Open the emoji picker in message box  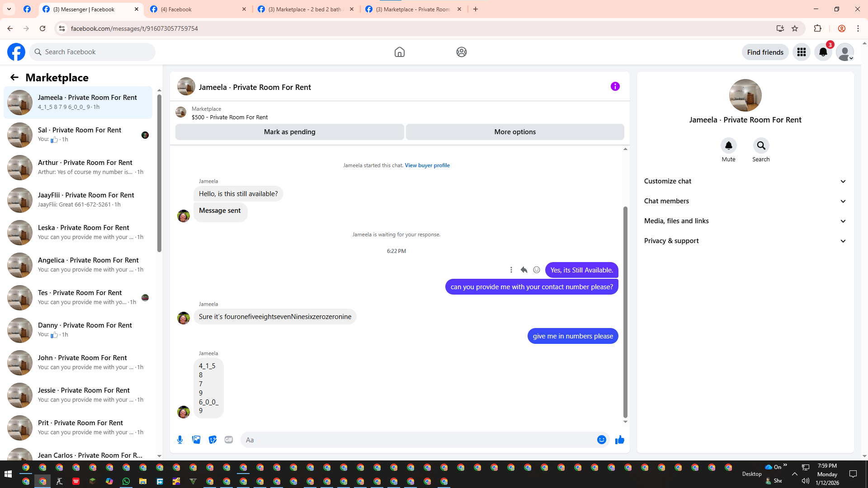[x=601, y=440]
